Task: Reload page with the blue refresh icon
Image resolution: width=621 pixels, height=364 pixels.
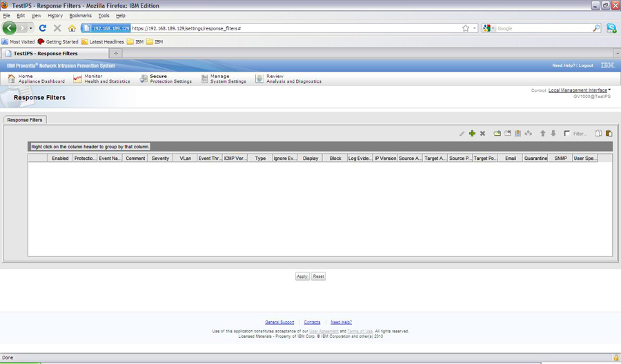Action: click(43, 28)
